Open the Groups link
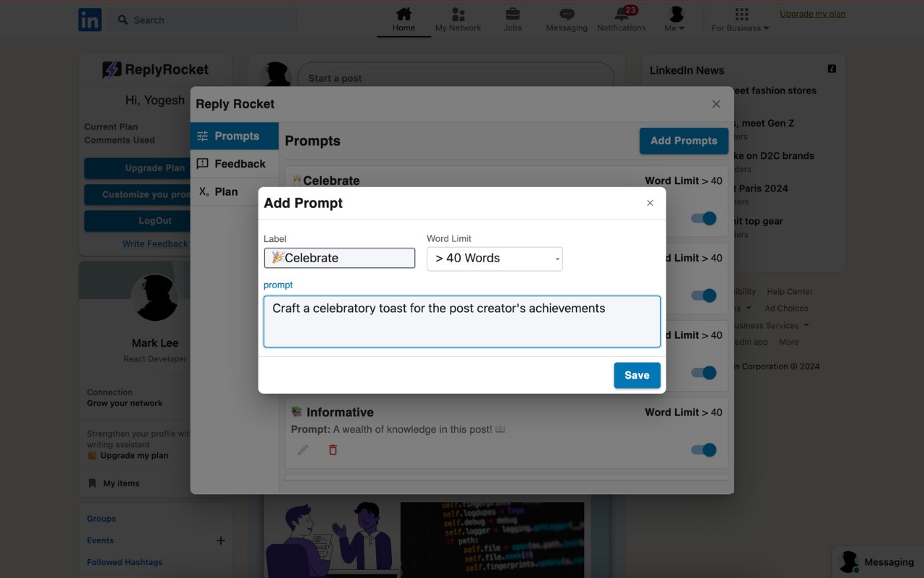This screenshot has height=578, width=924. pyautogui.click(x=101, y=519)
